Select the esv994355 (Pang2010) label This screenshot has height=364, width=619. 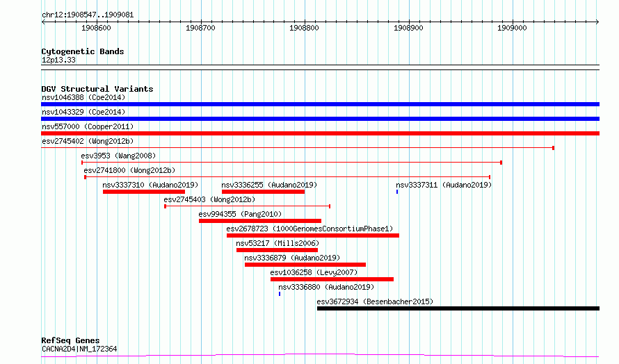240,214
